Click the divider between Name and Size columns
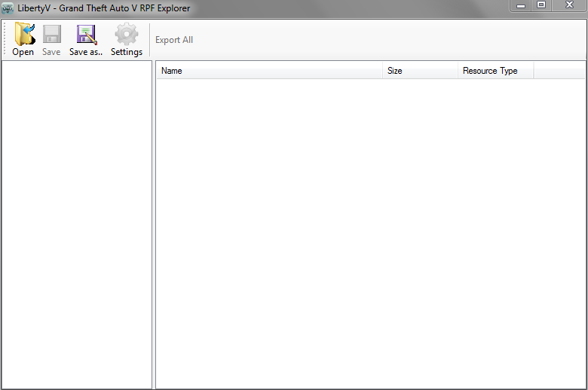This screenshot has width=588, height=390. (383, 71)
